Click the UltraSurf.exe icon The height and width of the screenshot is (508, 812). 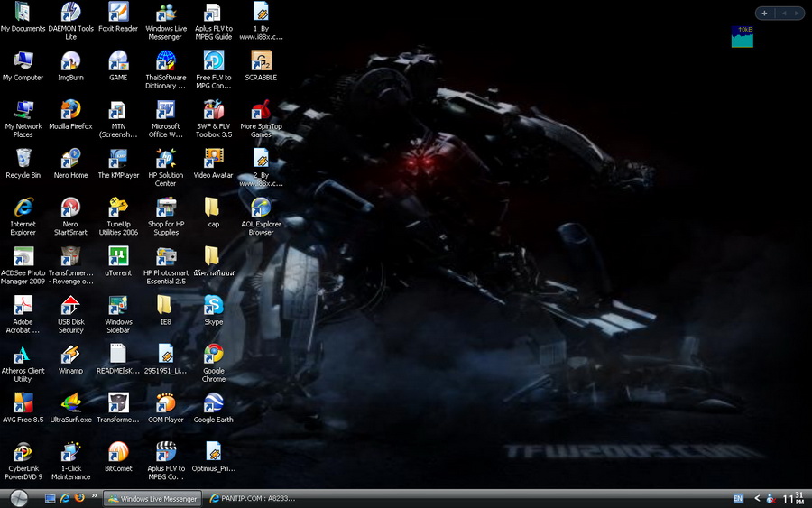[70, 402]
